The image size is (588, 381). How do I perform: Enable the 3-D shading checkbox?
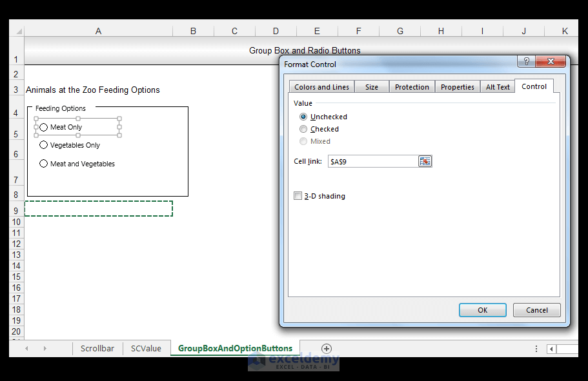pos(298,195)
